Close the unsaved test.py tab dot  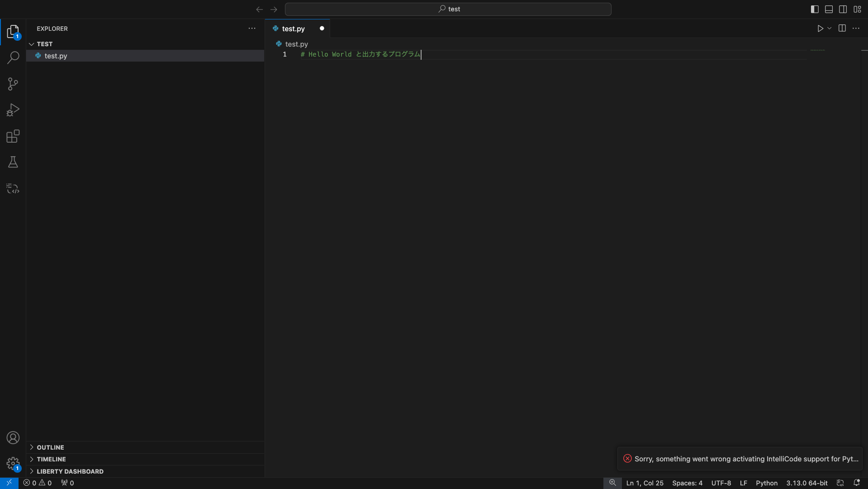point(322,29)
